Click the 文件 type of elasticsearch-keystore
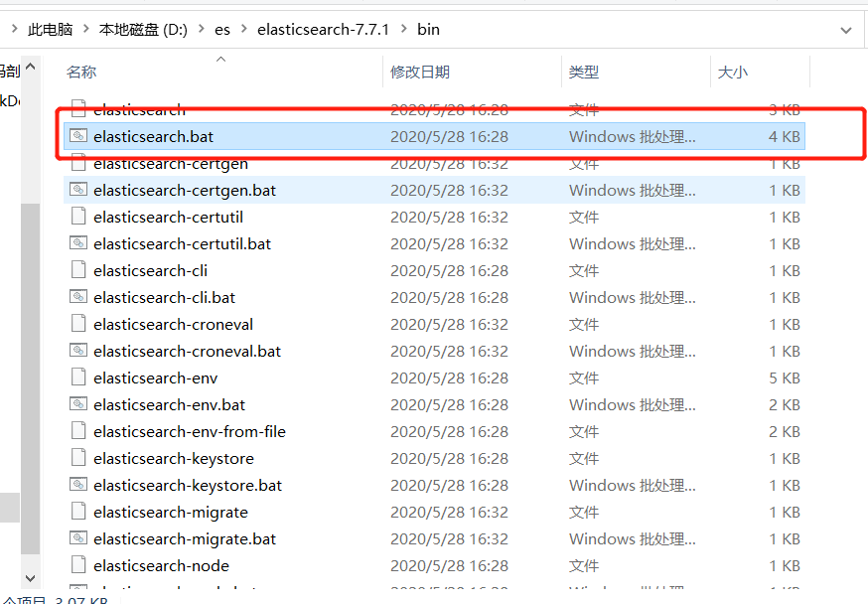Screen dimensions: 868x604 pyautogui.click(x=584, y=459)
